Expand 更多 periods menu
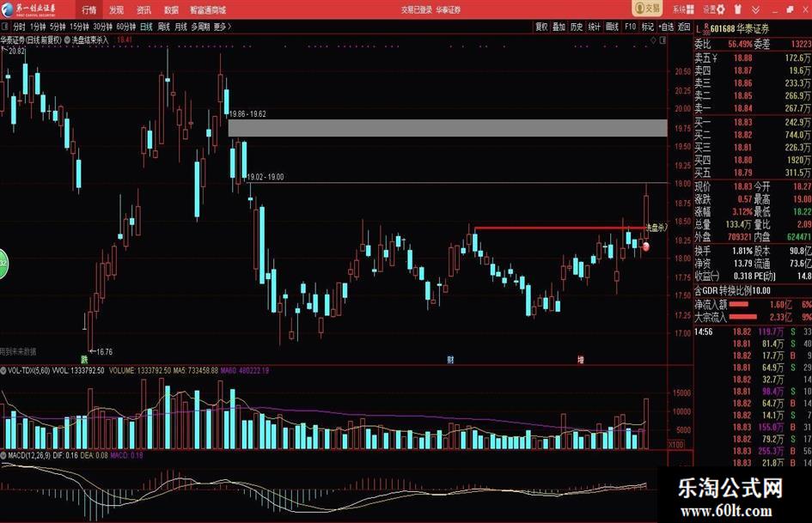Screen dimensions: 812x523 point(223,27)
